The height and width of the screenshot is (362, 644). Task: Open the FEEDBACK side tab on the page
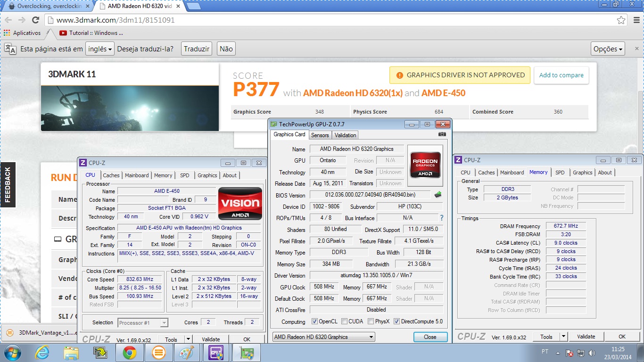[x=8, y=185]
